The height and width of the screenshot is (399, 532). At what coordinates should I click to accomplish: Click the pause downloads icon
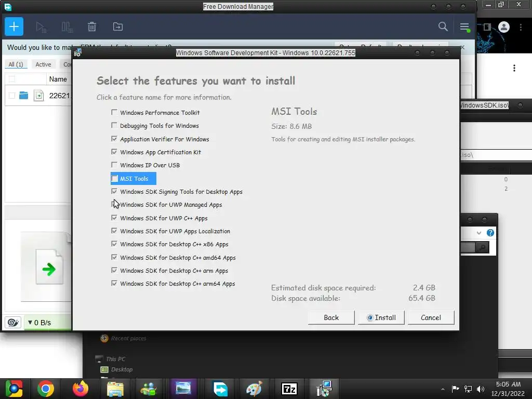click(x=67, y=27)
